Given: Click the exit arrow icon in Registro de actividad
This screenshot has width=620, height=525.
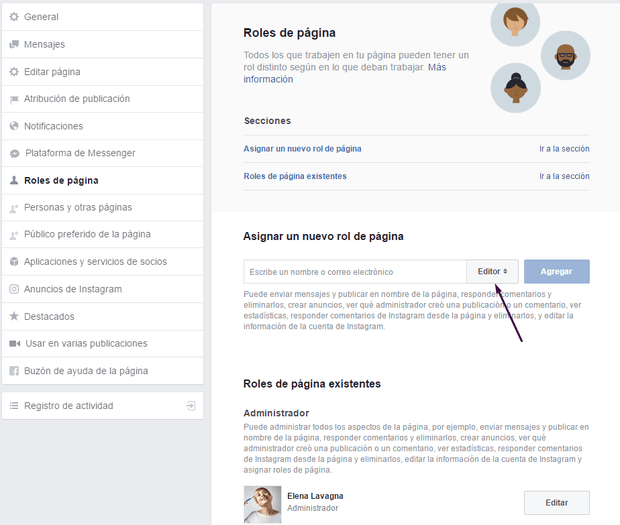Looking at the screenshot, I should click(191, 406).
